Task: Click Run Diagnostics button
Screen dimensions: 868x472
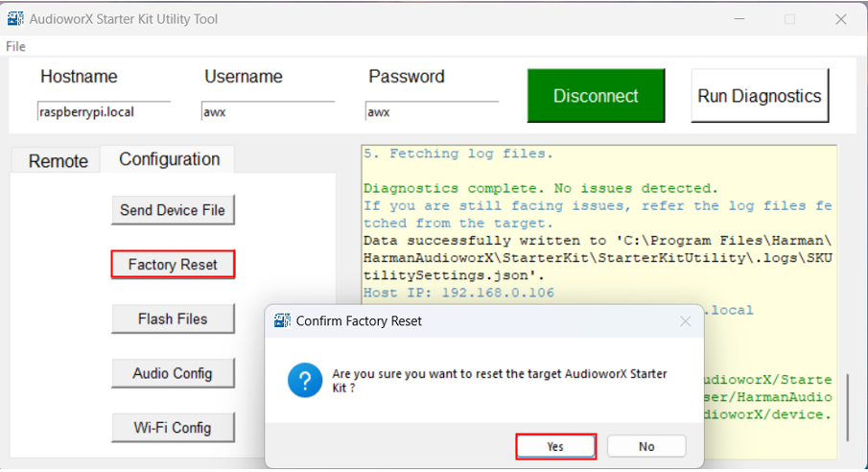Action: click(x=760, y=96)
